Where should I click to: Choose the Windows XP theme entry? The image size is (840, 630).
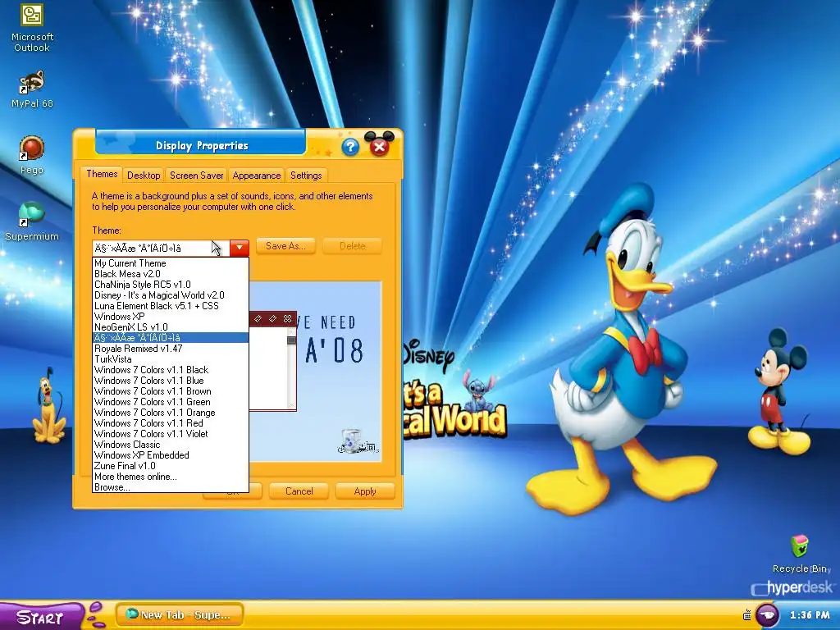[171, 317]
